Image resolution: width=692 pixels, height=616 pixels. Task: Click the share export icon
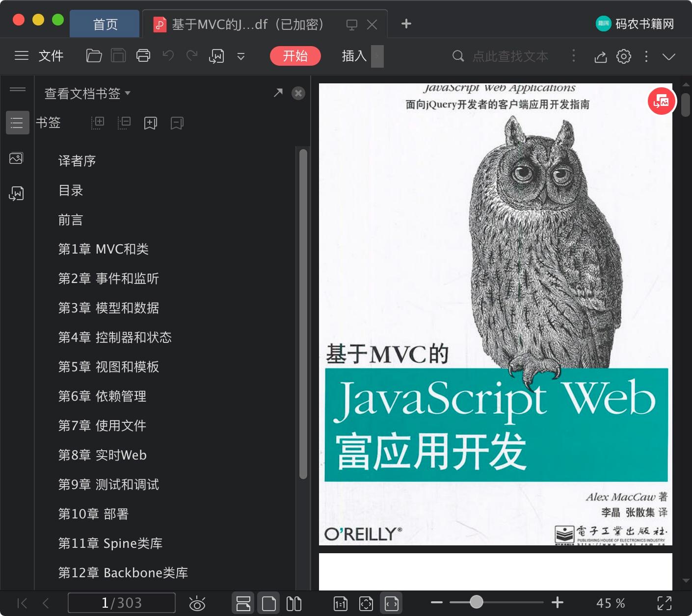pos(601,56)
